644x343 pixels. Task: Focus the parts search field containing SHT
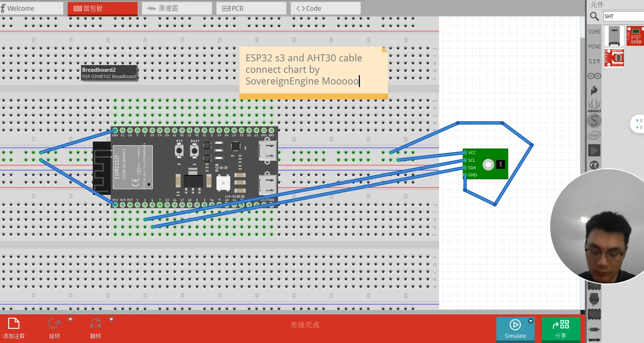[x=624, y=16]
